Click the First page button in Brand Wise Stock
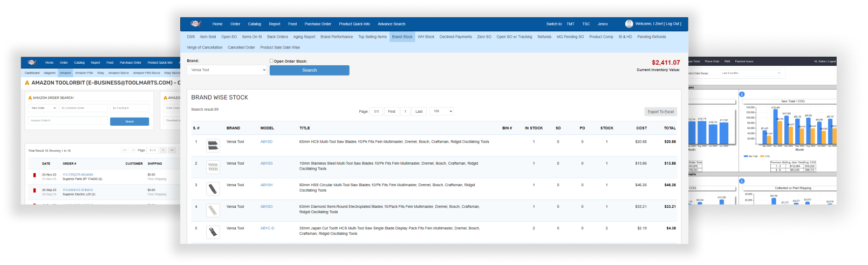Viewport: 868px width, 265px height. coord(392,111)
